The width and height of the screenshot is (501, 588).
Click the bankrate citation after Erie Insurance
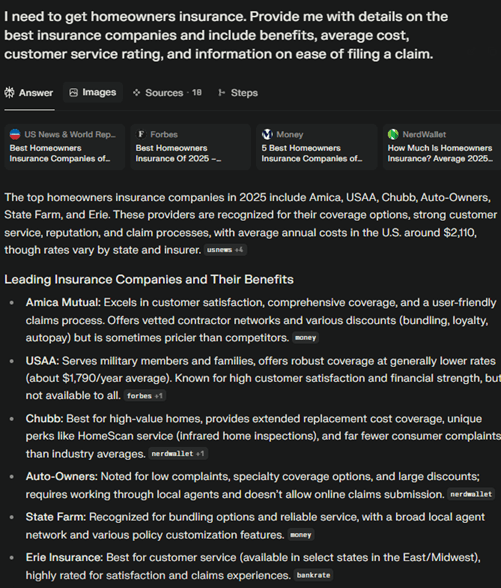[313, 575]
